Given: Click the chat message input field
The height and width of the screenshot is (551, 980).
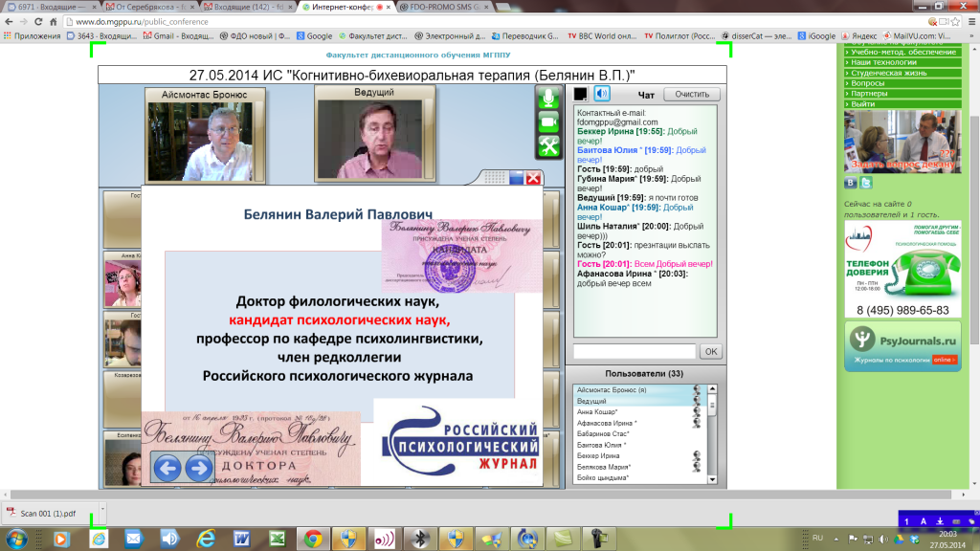Looking at the screenshot, I should tap(635, 352).
